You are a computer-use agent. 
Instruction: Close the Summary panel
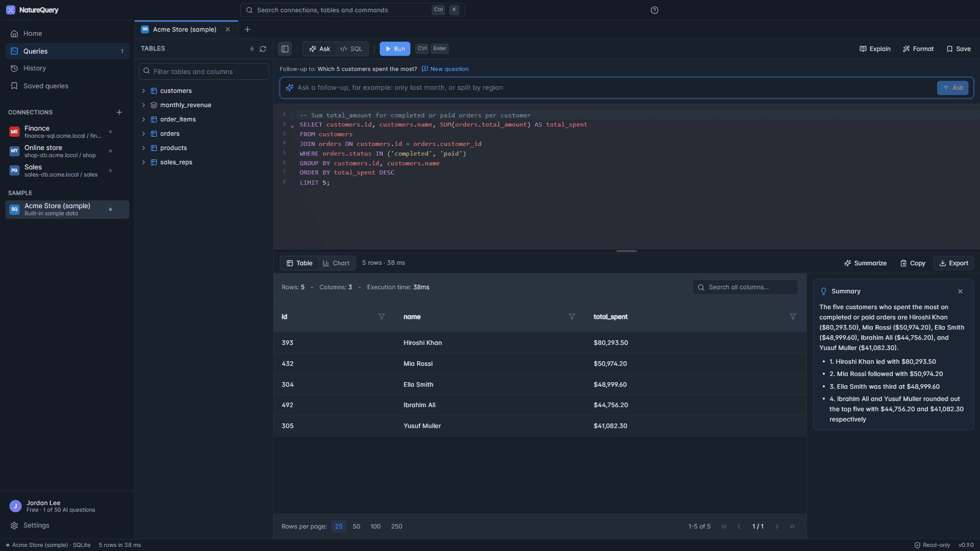pyautogui.click(x=960, y=291)
